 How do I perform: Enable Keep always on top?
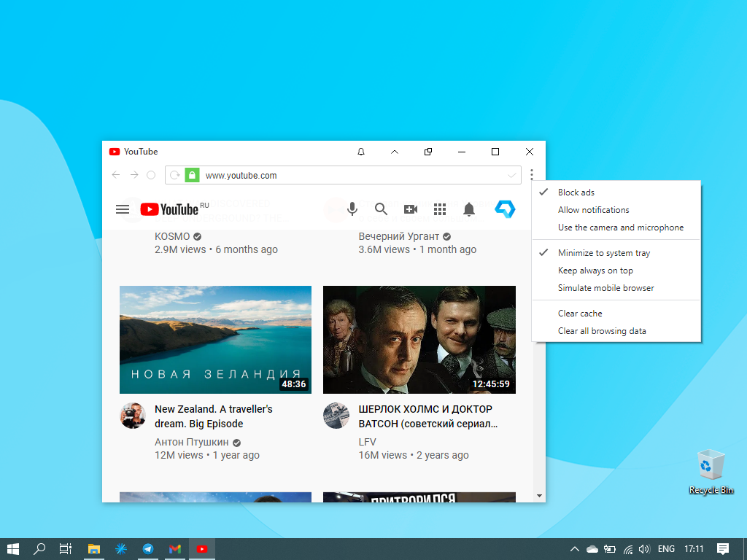pyautogui.click(x=616, y=271)
